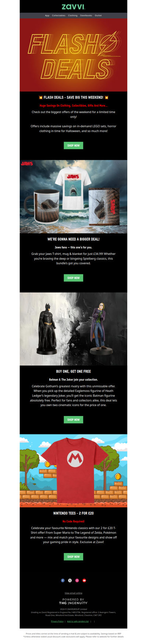The image size is (147, 644).
Task: Open the Collectables menu link
Action: pyautogui.click(x=59, y=15)
